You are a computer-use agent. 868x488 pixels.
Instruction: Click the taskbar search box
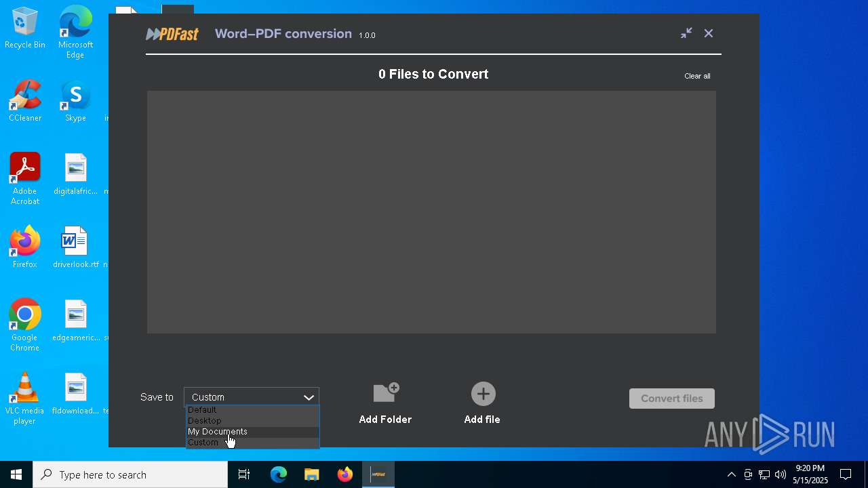[x=130, y=474]
